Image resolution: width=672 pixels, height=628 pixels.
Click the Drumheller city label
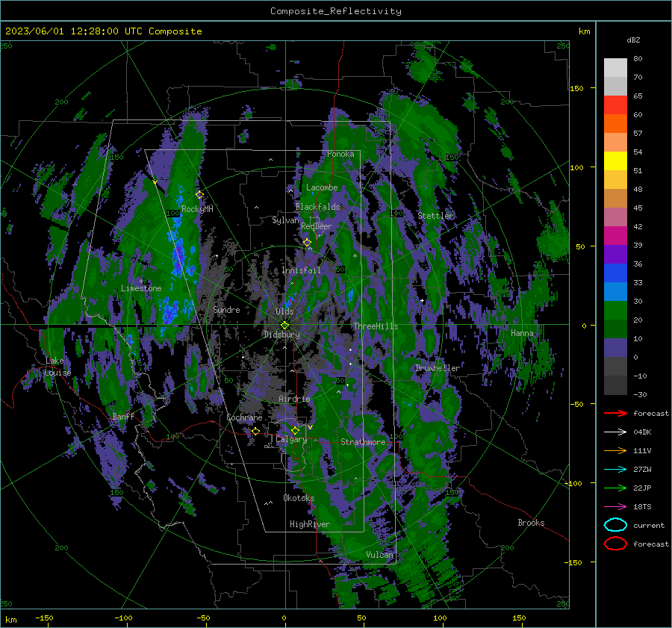coord(438,368)
